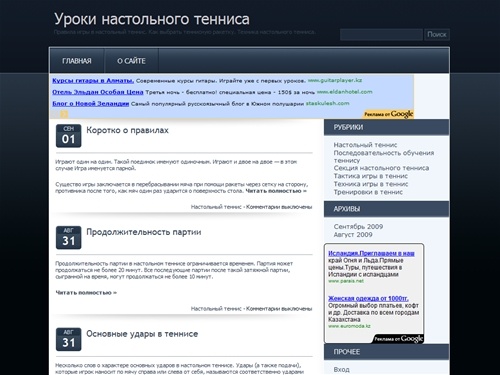This screenshot has width=500, height=375.
Task: Focus the site search input field
Action: pyautogui.click(x=381, y=34)
